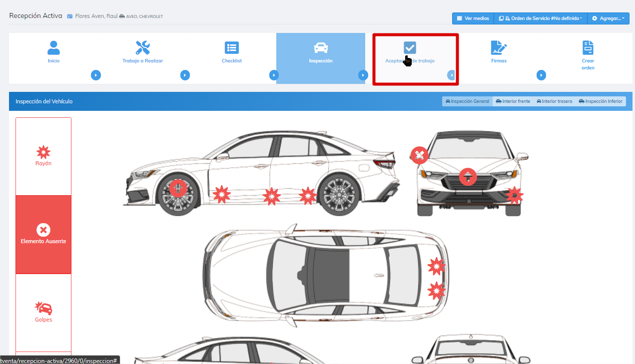Click the Rayón mark below the side-view rear door
Screen dimensions: 635x364
(272, 196)
